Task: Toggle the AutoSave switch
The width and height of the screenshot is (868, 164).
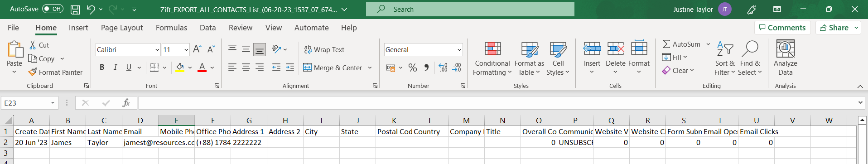Action: click(53, 9)
